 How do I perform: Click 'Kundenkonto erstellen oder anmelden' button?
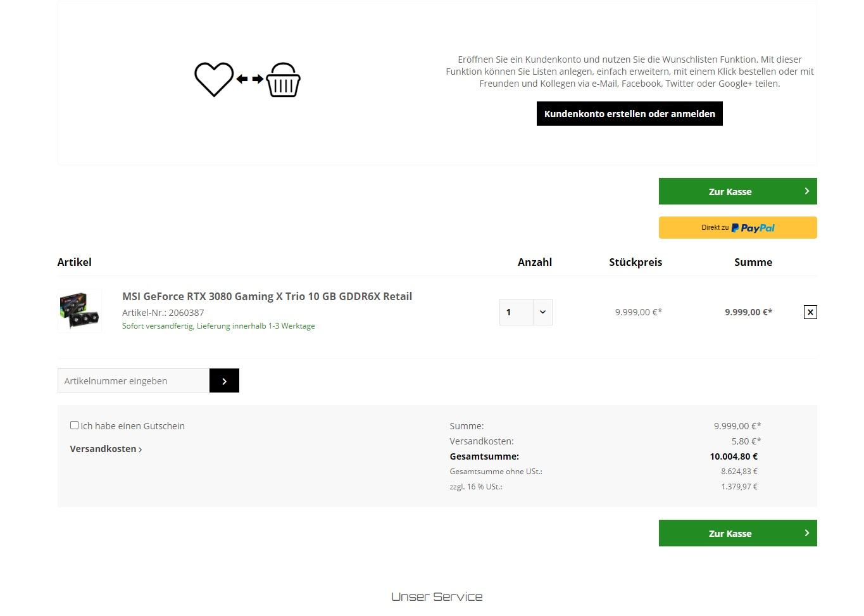(x=629, y=114)
